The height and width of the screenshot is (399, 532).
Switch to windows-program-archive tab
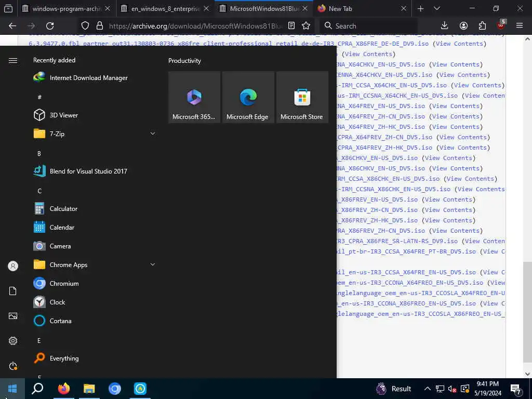66,8
